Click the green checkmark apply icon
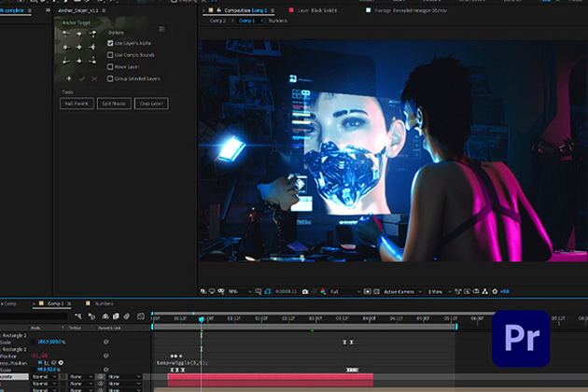This screenshot has width=588, height=392. 81,78
